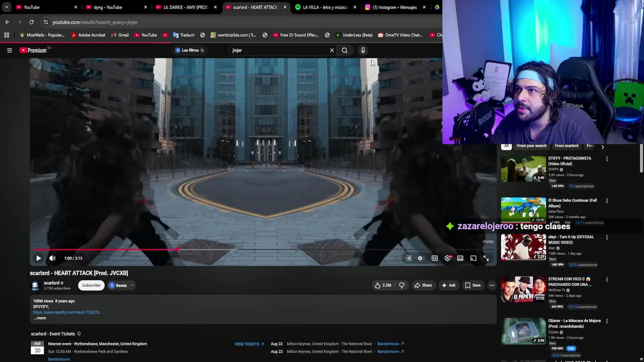This screenshot has height=362, width=644.
Task: Open the player settings gear
Action: [x=447, y=258]
